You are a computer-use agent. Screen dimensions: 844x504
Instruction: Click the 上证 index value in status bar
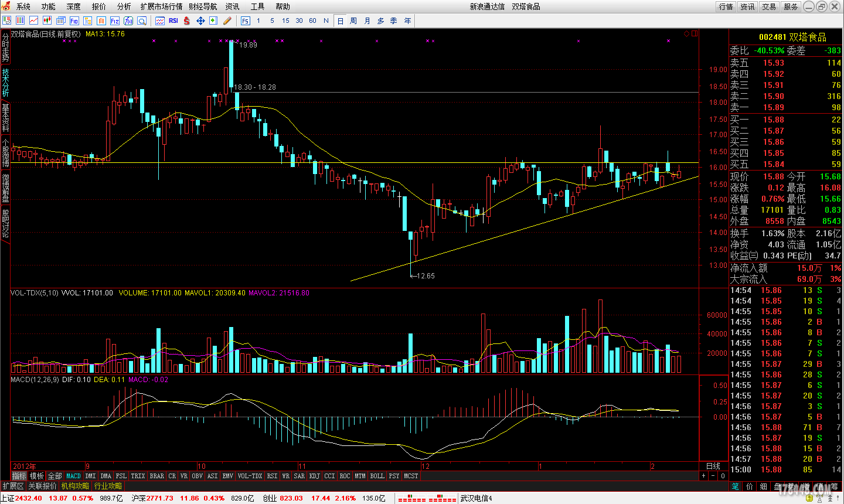(x=28, y=498)
